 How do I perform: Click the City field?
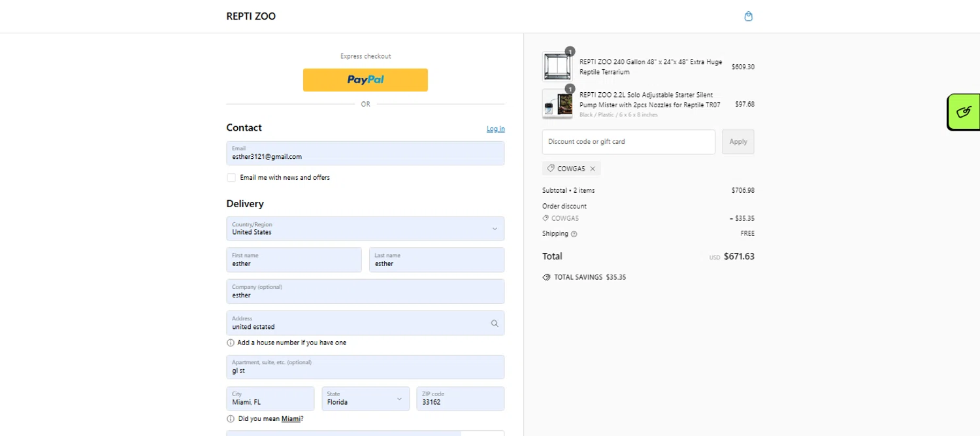click(270, 399)
